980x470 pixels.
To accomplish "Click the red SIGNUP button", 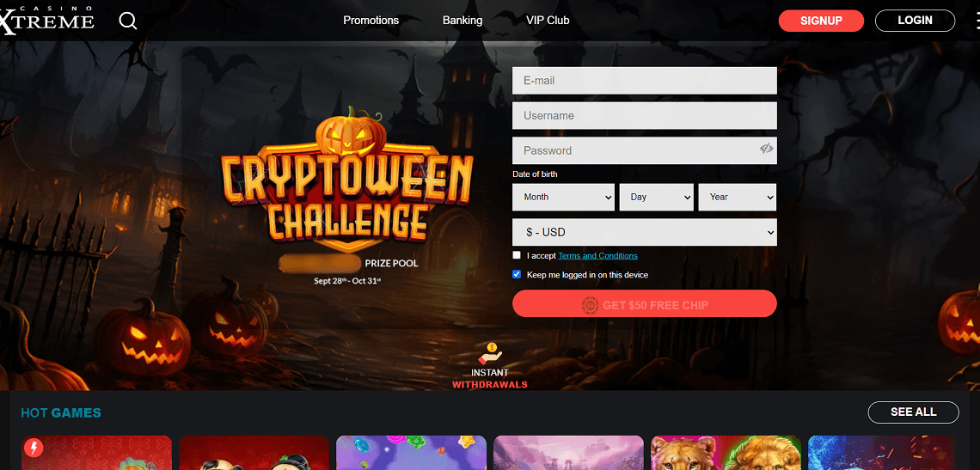I will click(x=821, y=21).
